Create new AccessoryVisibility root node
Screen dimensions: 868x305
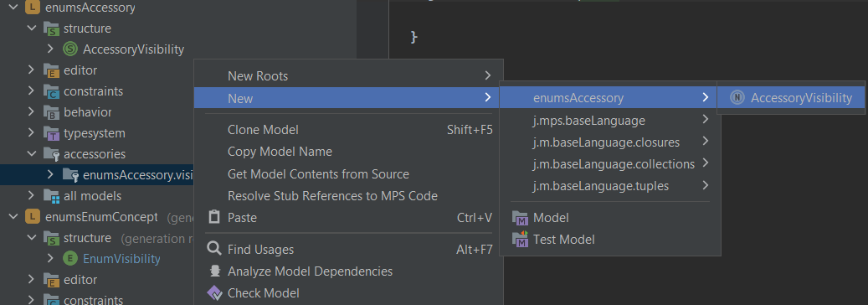790,98
